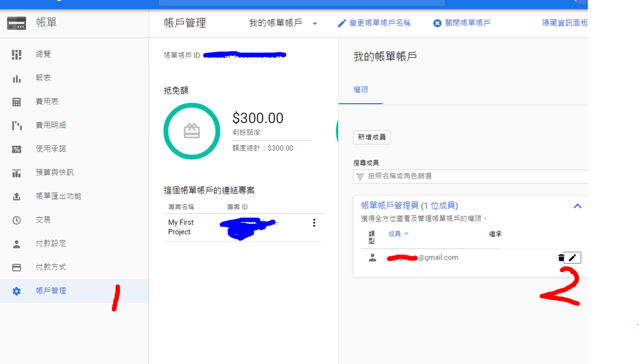The image size is (639, 364).
Task: Click 隱藏資訊面板 link
Action: click(x=565, y=23)
